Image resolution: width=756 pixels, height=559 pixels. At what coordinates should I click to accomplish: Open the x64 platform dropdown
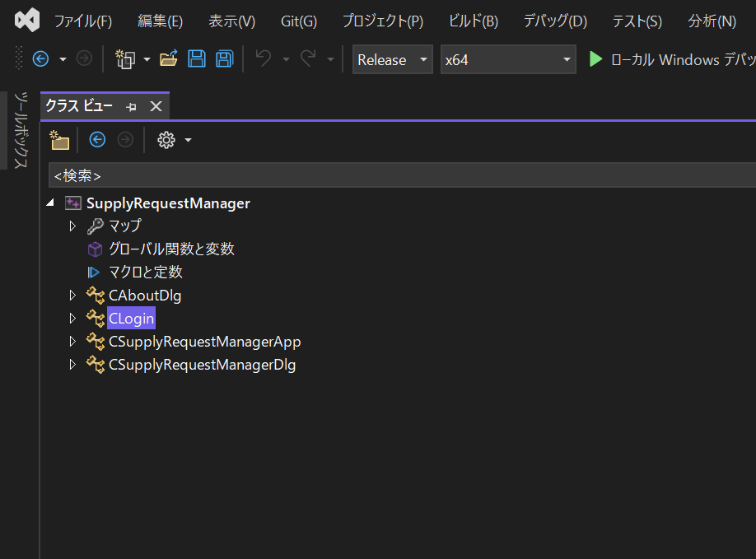click(508, 59)
